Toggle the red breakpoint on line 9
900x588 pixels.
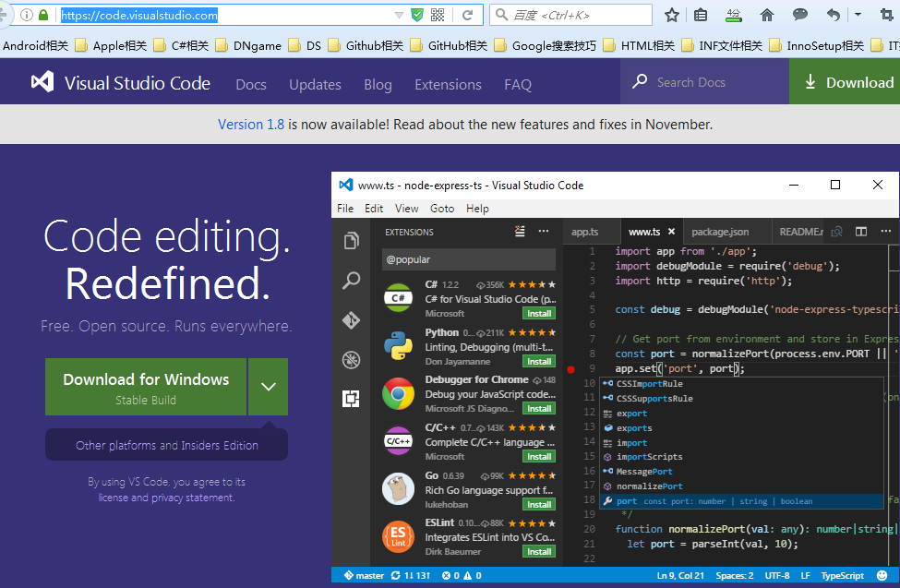(570, 369)
